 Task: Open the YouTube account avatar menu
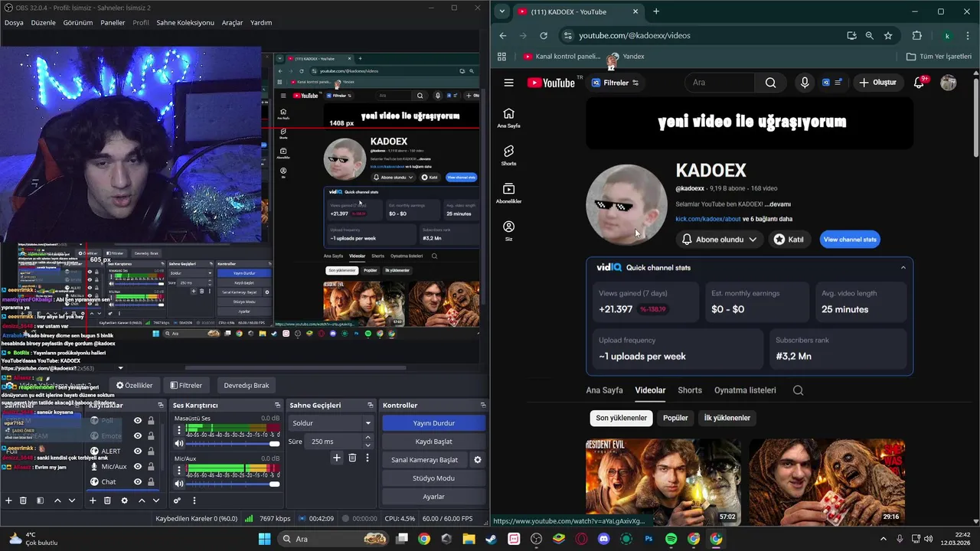pyautogui.click(x=949, y=83)
